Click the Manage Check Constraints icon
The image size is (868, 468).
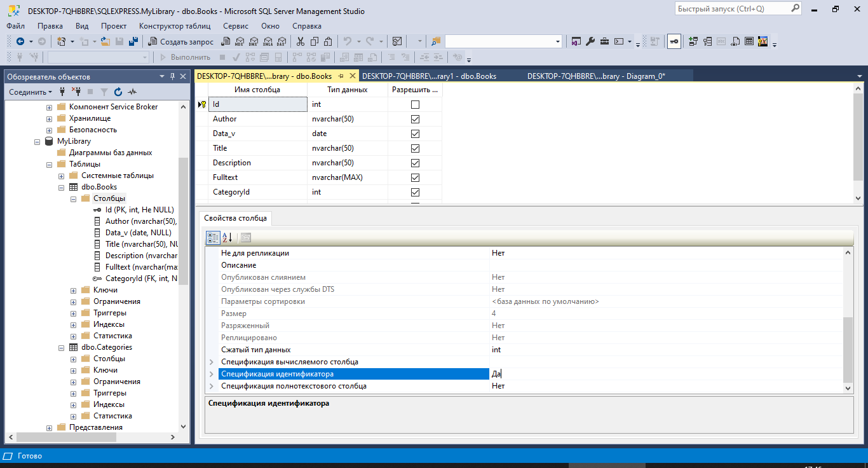(749, 41)
